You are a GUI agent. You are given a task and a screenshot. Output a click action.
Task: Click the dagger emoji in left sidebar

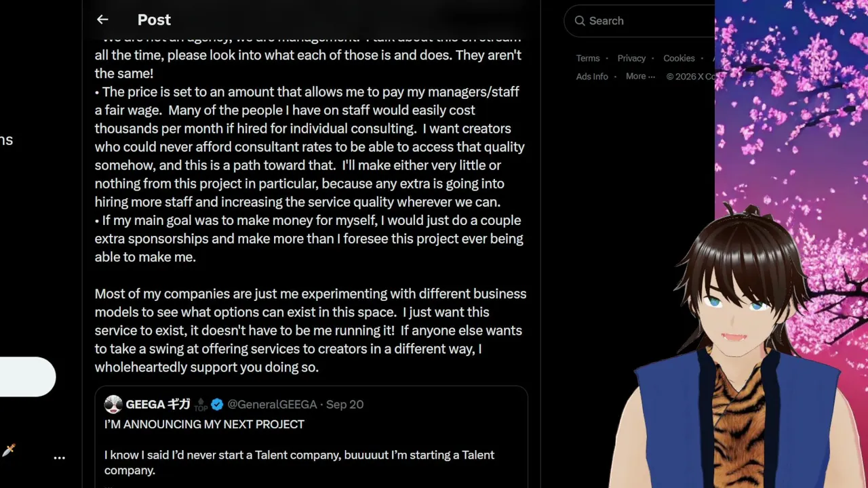pyautogui.click(x=8, y=451)
